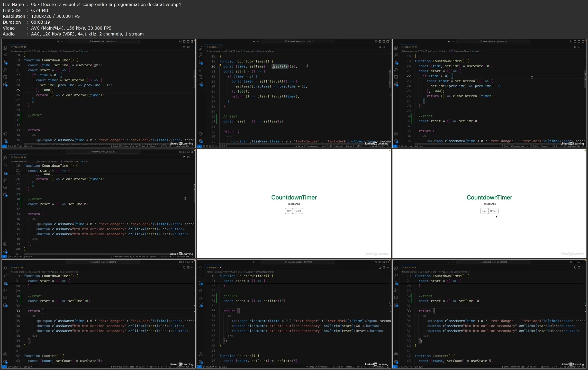Click the duration value '00:03:19'

[x=41, y=22]
